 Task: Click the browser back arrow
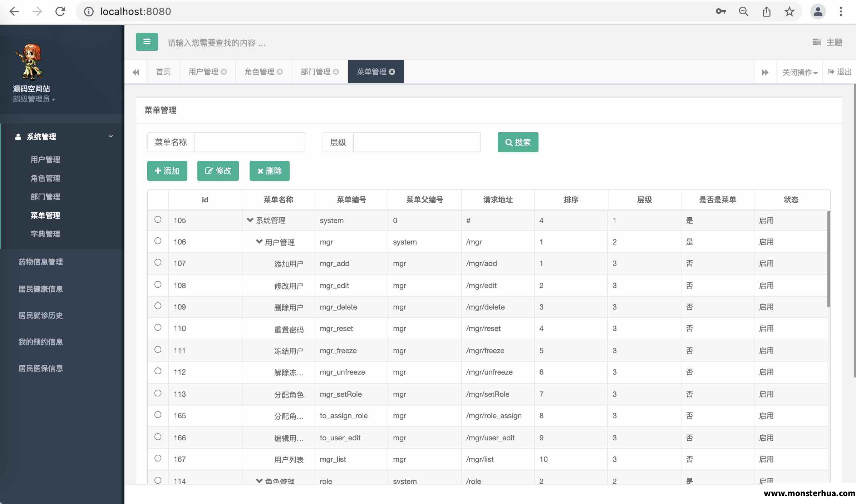click(14, 11)
